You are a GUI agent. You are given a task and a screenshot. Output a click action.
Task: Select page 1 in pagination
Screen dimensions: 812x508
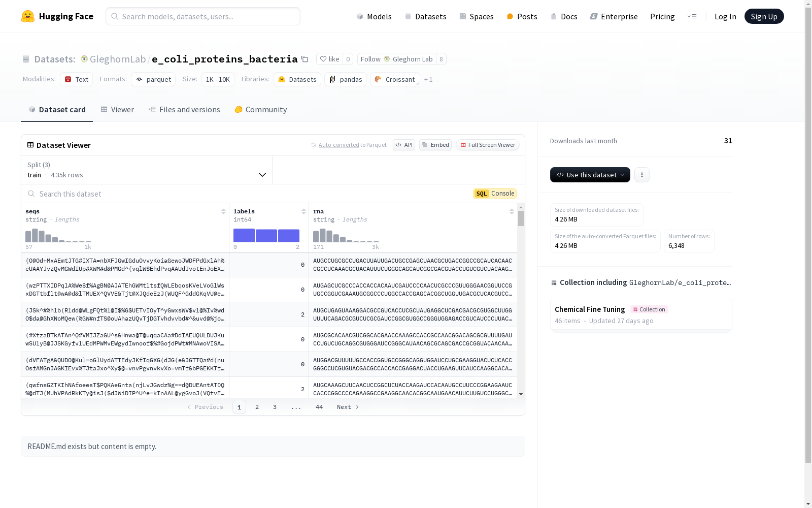coord(239,407)
